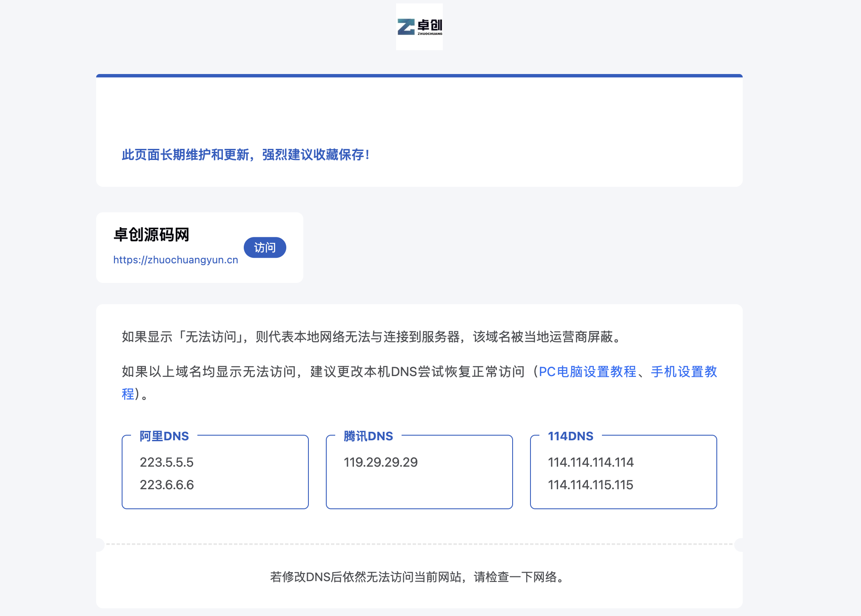Select the 阿里DNS card heading
This screenshot has width=861, height=616.
point(164,436)
